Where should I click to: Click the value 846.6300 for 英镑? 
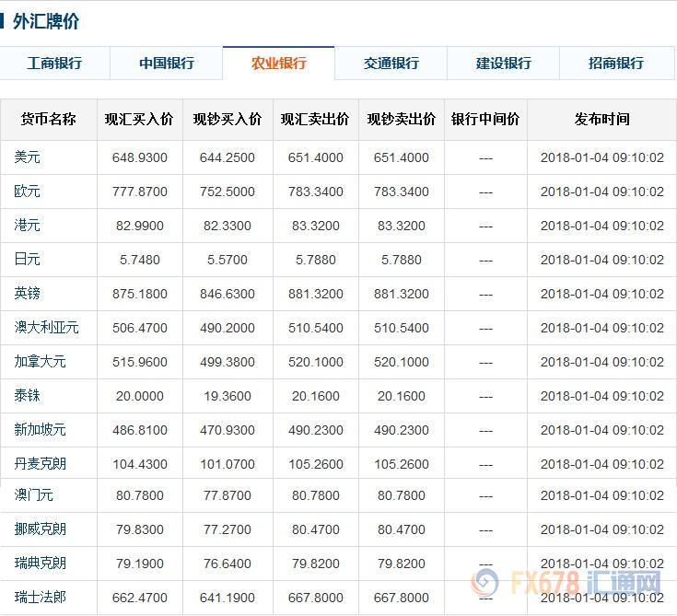click(x=228, y=294)
